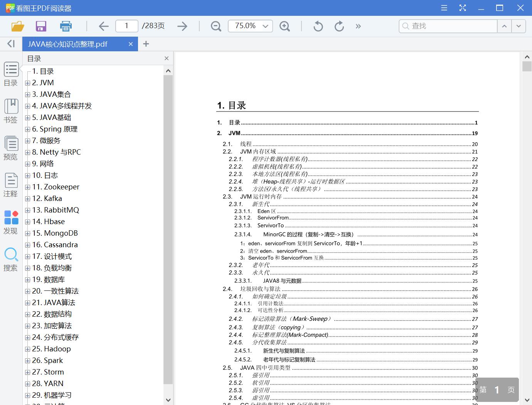The height and width of the screenshot is (405, 532).
Task: Go to the next page with the arrow
Action: point(182,26)
